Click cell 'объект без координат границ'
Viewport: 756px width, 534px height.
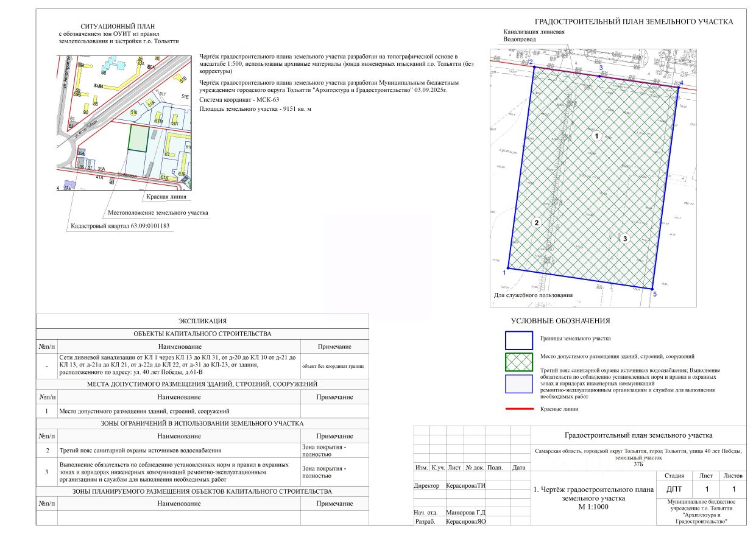click(333, 367)
